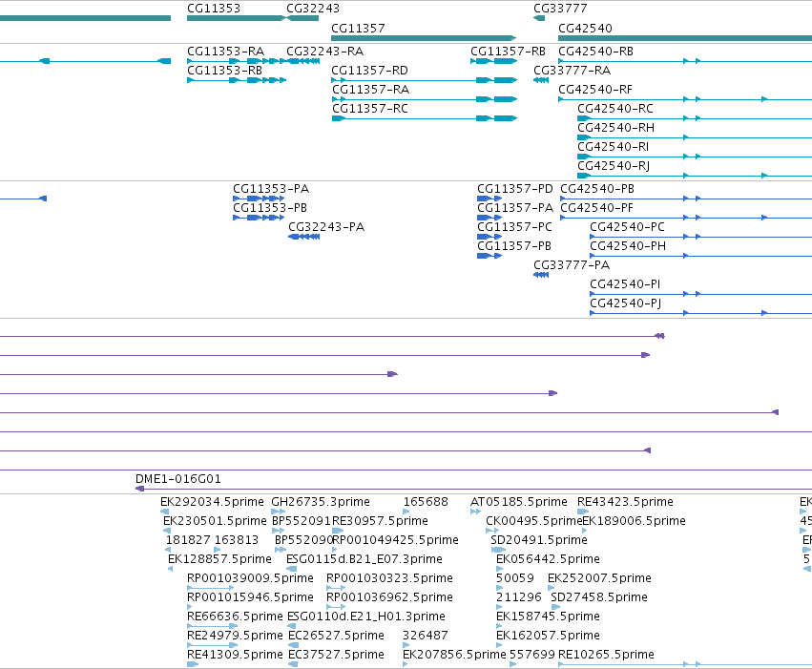Select protein CG32243-PA
The height and width of the screenshot is (669, 812).
(326, 227)
